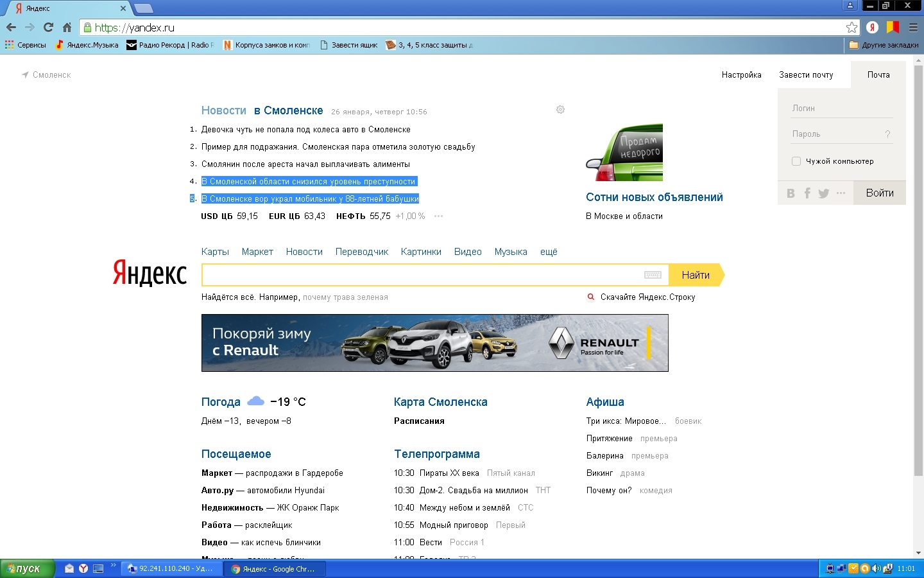
Task: Go to the browser home page
Action: pos(67,28)
